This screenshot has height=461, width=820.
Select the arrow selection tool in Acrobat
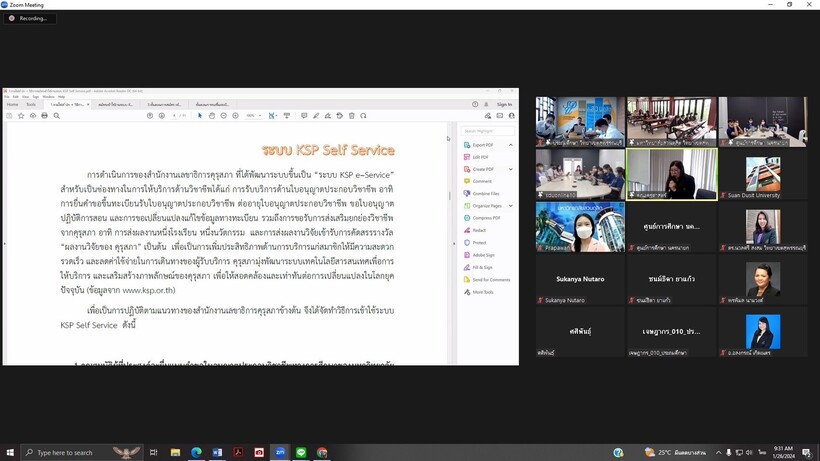click(200, 116)
